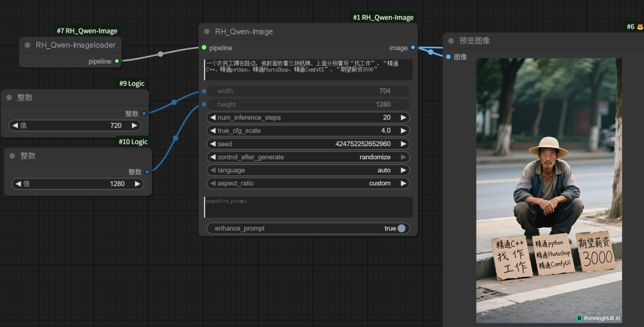Select next aspect_ratio option
This screenshot has height=327, width=644.
click(x=403, y=183)
